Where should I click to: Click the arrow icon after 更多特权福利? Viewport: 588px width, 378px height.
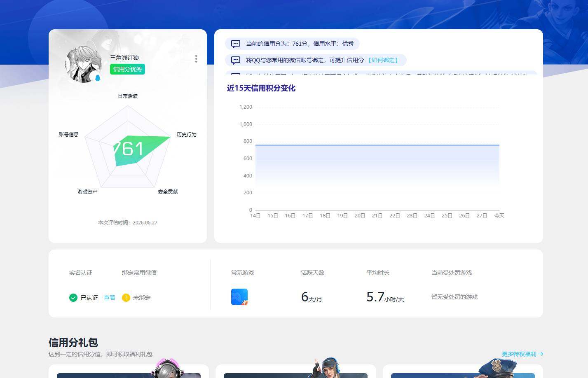[x=541, y=354]
